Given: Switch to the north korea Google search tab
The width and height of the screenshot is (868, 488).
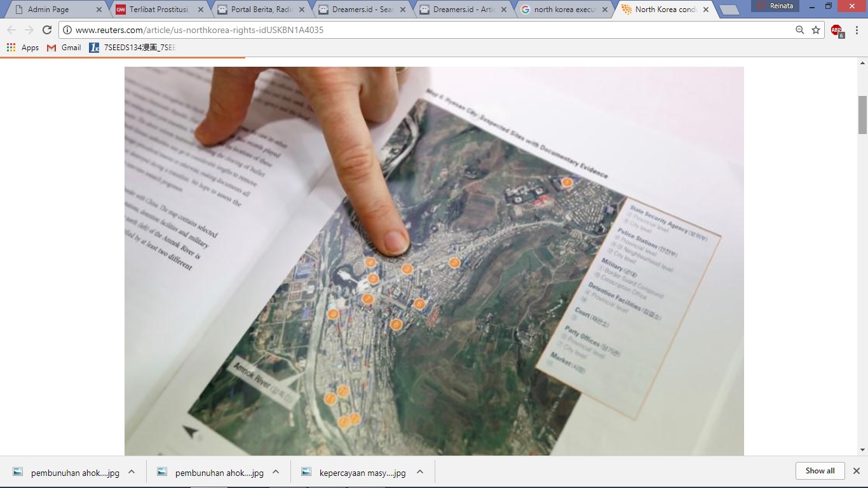Looking at the screenshot, I should pyautogui.click(x=562, y=10).
